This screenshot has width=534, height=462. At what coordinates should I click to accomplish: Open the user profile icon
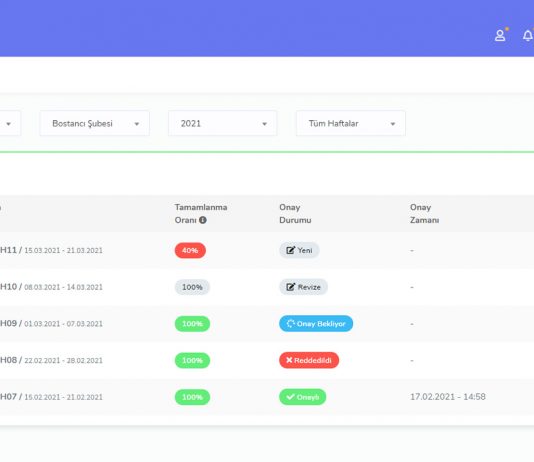[x=500, y=35]
